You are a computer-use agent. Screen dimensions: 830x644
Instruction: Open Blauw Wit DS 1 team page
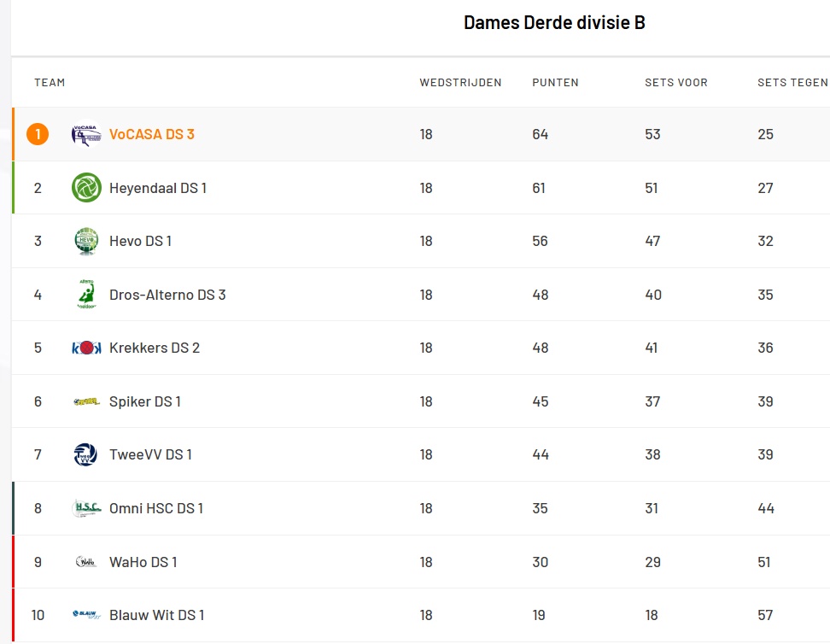(156, 615)
